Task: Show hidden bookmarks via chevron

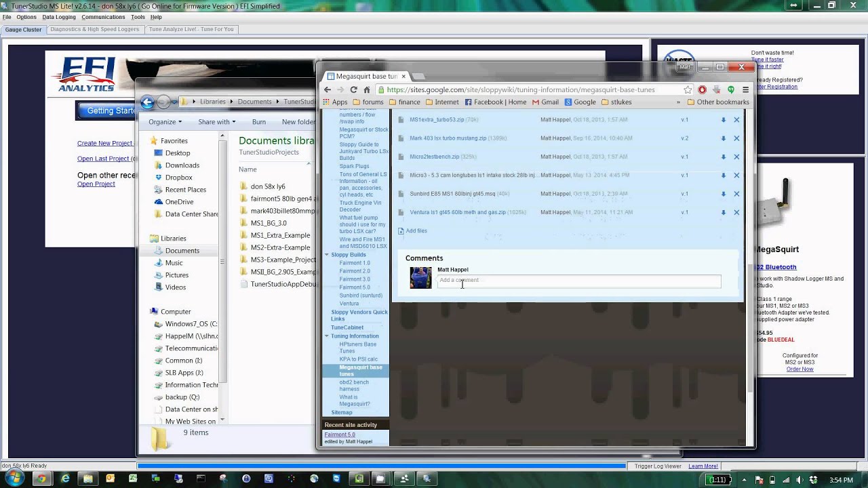Action: (678, 102)
